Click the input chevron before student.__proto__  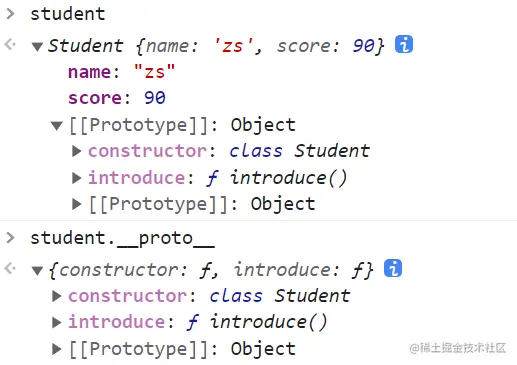tap(11, 238)
